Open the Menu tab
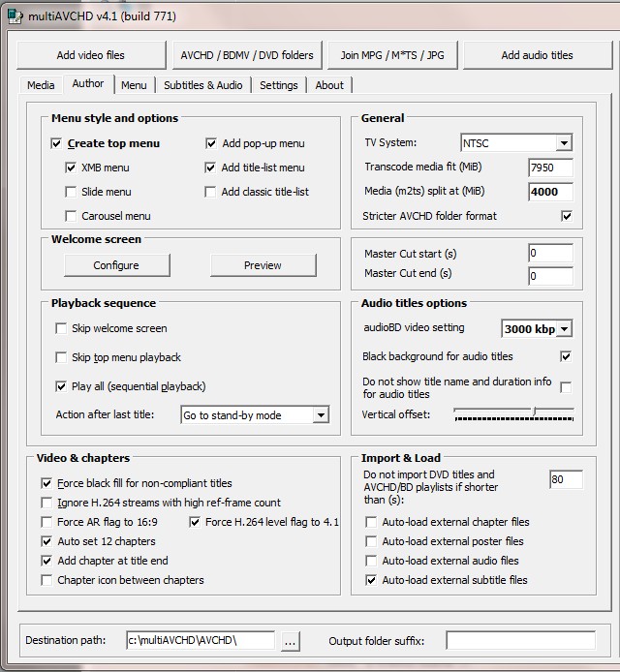The image size is (620, 672). coord(134,85)
